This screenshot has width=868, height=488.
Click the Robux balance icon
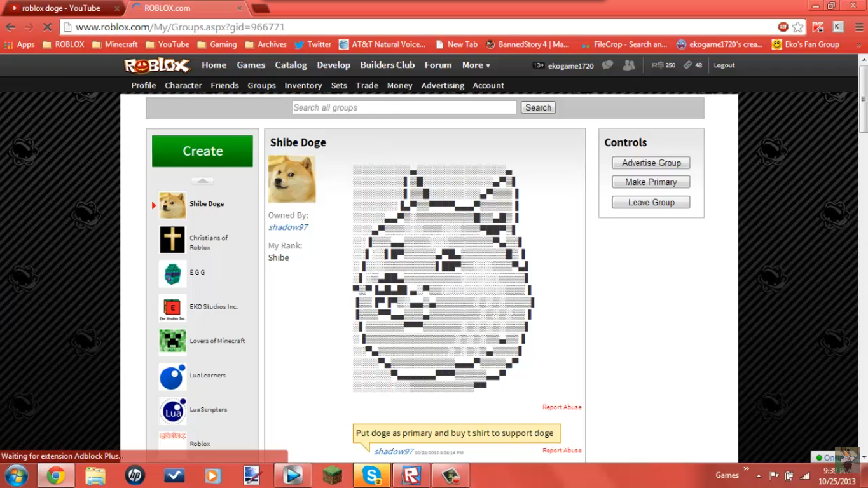pyautogui.click(x=657, y=65)
